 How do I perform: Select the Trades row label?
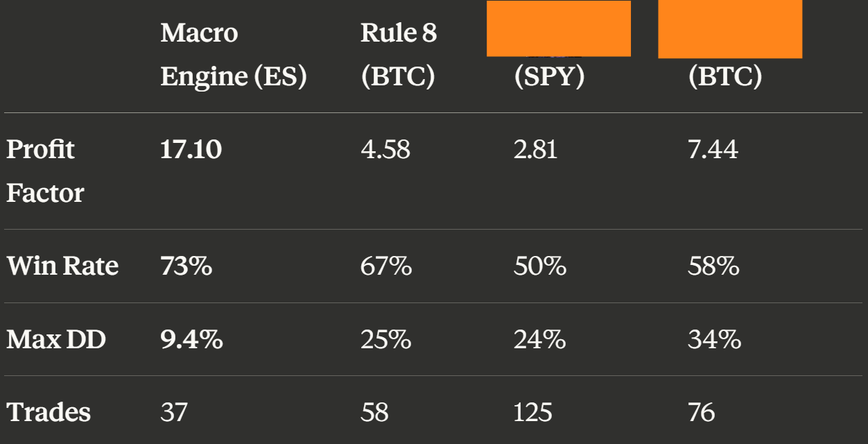[x=49, y=412]
